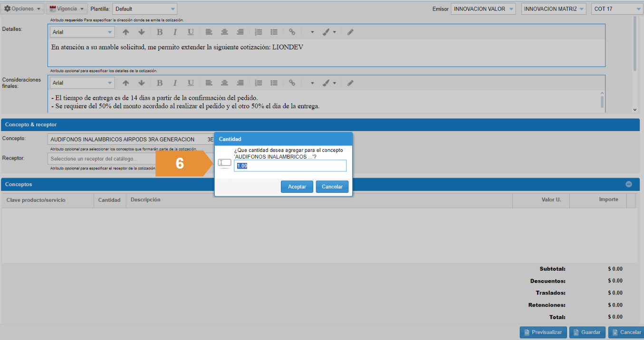Open the Opciones menu
Image resolution: width=644 pixels, height=340 pixels.
coord(23,9)
